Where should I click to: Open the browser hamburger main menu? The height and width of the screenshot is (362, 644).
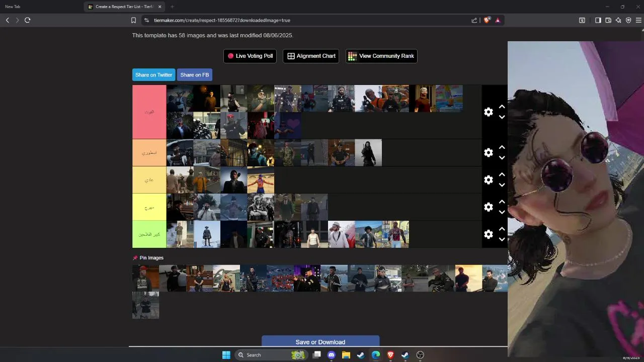tap(638, 20)
